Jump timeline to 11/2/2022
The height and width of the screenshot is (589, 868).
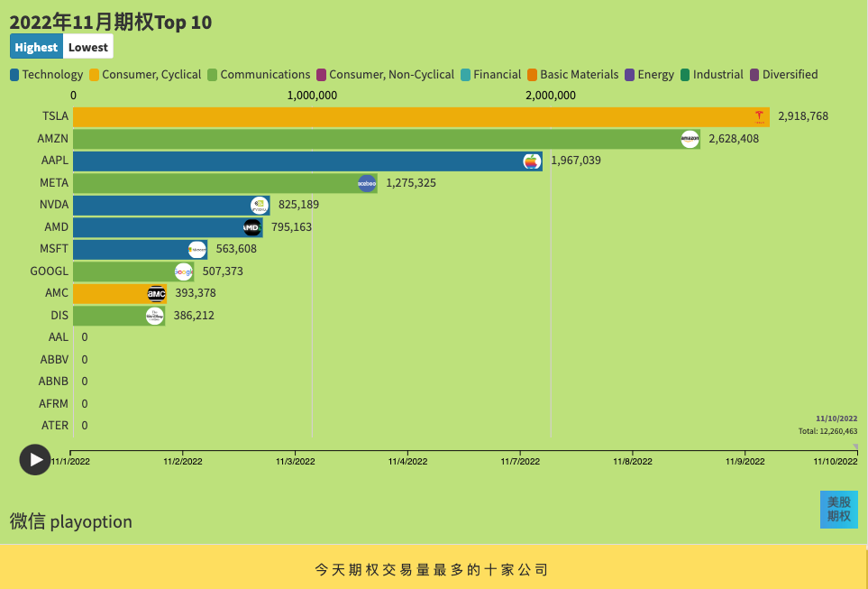click(x=183, y=461)
